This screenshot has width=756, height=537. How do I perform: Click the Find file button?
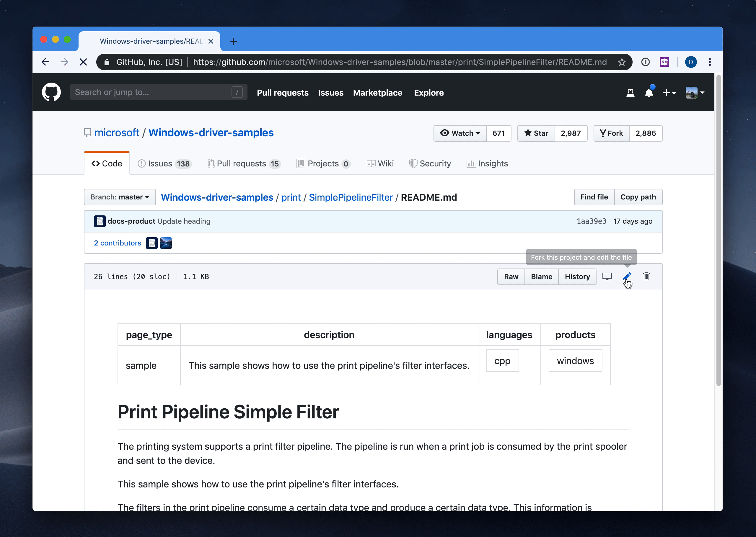pyautogui.click(x=594, y=197)
